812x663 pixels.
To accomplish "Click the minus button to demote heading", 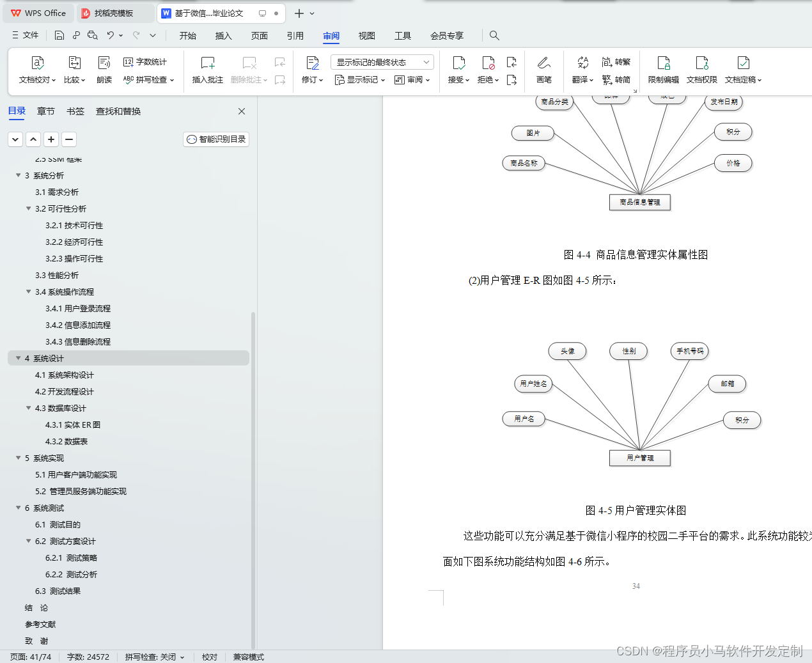I will tap(69, 139).
